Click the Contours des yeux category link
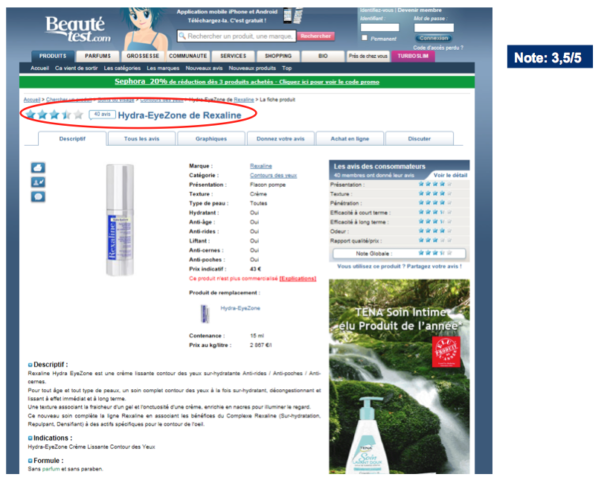610x480 pixels. [x=273, y=175]
